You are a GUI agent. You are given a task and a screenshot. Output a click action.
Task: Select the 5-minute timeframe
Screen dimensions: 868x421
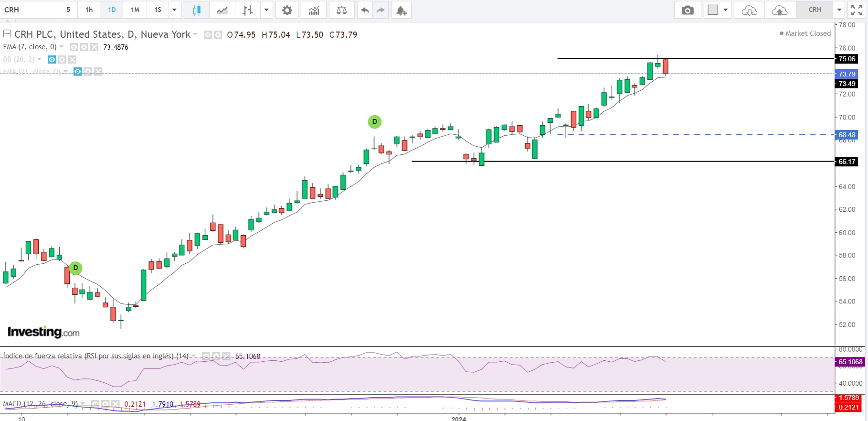coord(68,10)
